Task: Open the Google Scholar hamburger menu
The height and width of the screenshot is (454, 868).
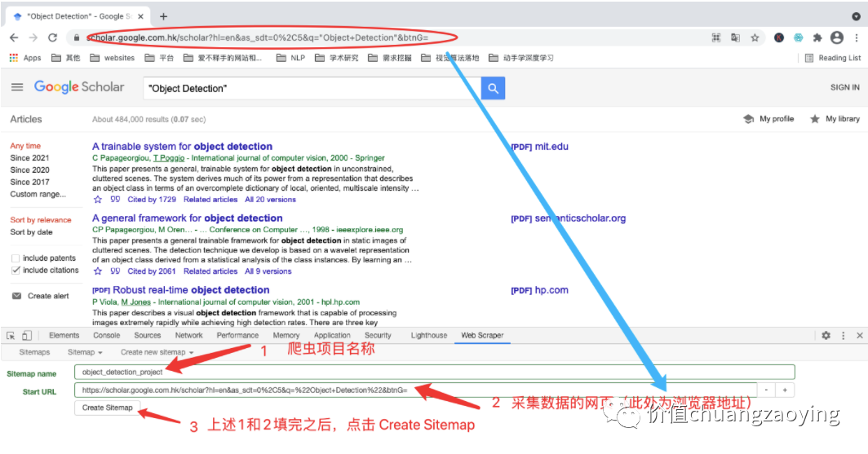Action: [x=17, y=87]
